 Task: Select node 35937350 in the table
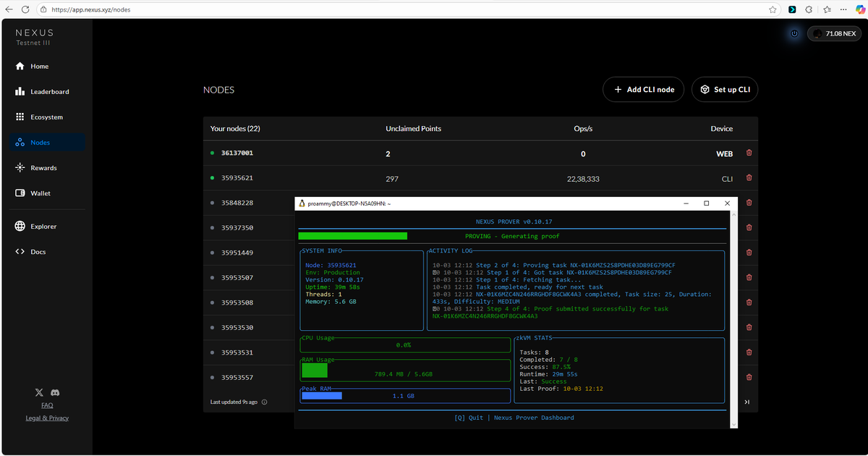[237, 228]
